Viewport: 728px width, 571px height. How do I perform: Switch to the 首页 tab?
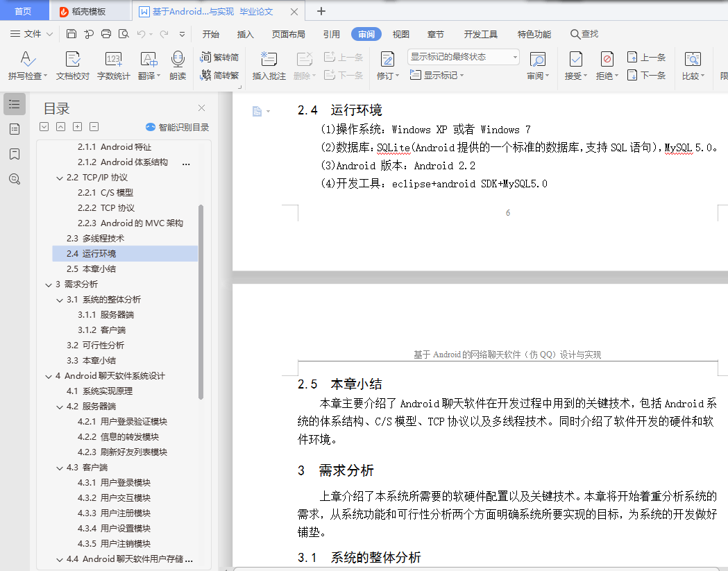23,11
